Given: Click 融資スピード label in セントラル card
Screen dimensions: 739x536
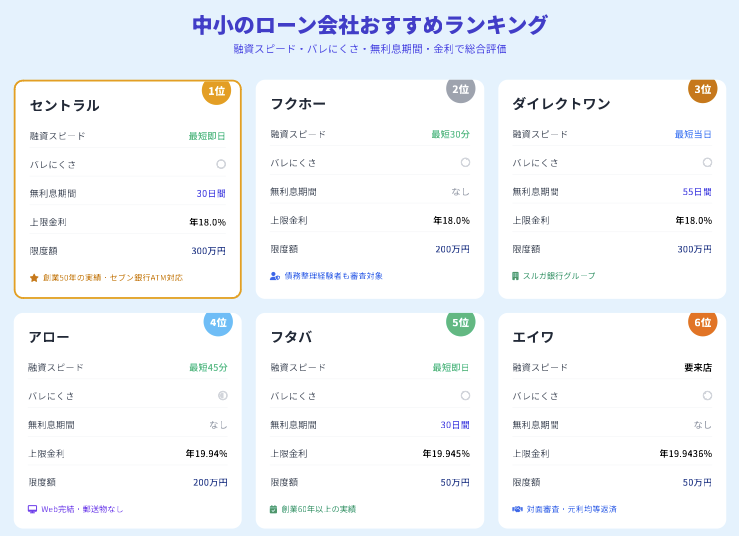Looking at the screenshot, I should click(x=57, y=136).
